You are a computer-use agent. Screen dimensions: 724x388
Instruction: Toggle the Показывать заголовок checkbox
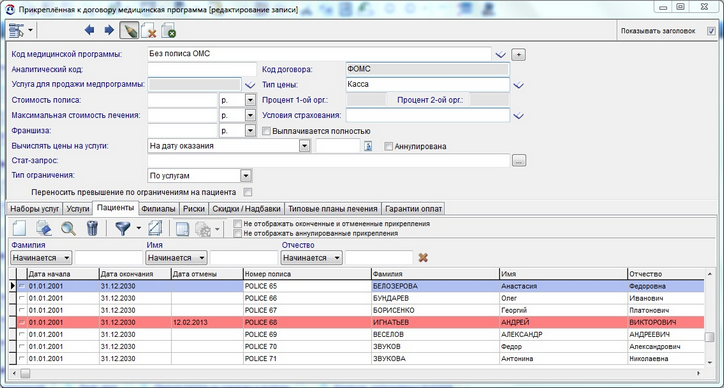tap(711, 31)
